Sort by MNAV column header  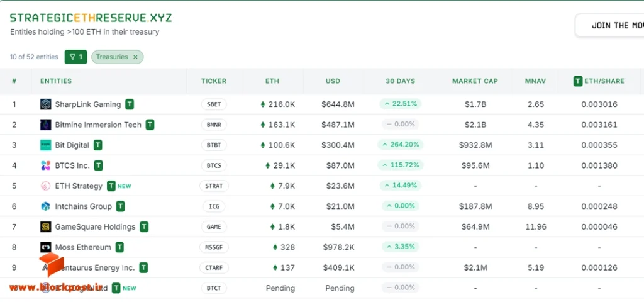(535, 81)
